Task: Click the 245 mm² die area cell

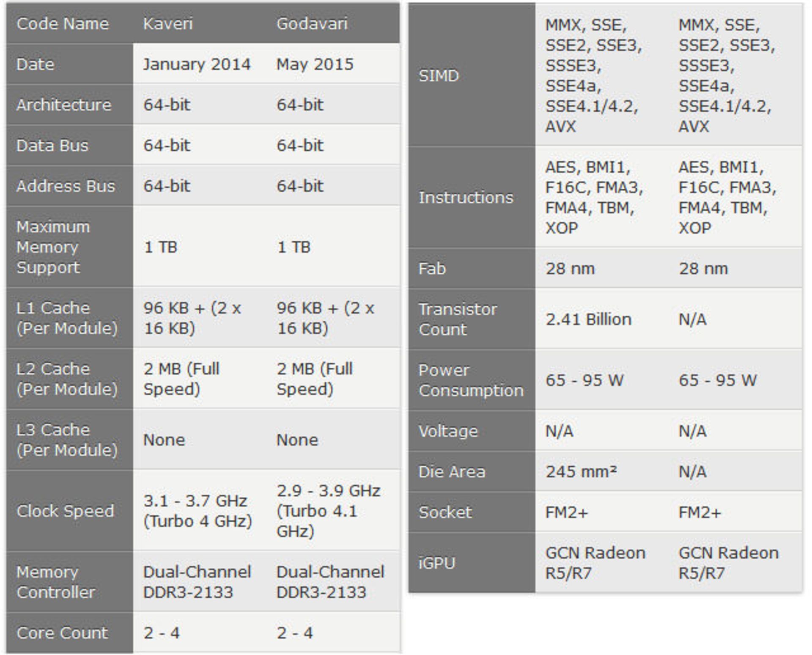Action: [601, 471]
